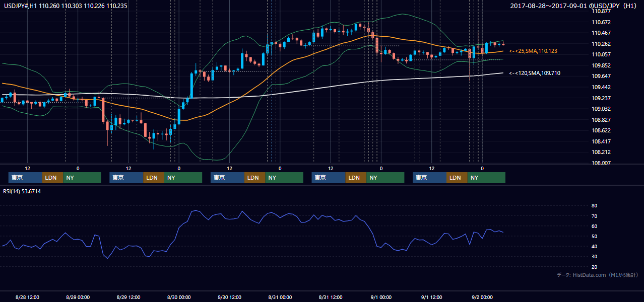Click price axis value 109.032
Screen dimensions: 644x302
[x=602, y=109]
